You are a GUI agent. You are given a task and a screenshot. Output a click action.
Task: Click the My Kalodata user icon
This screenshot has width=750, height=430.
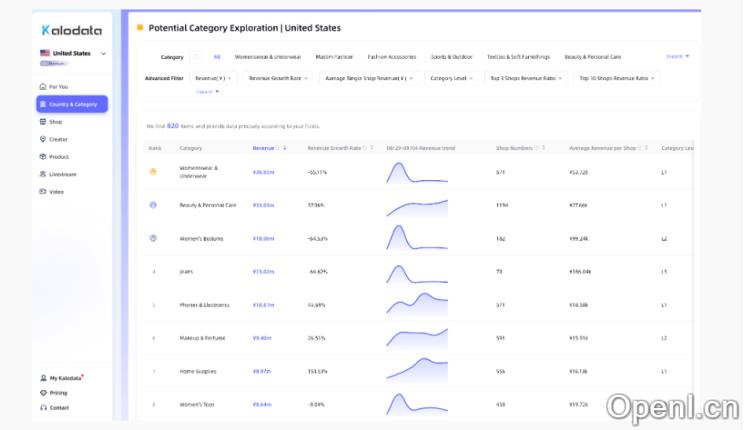(43, 378)
